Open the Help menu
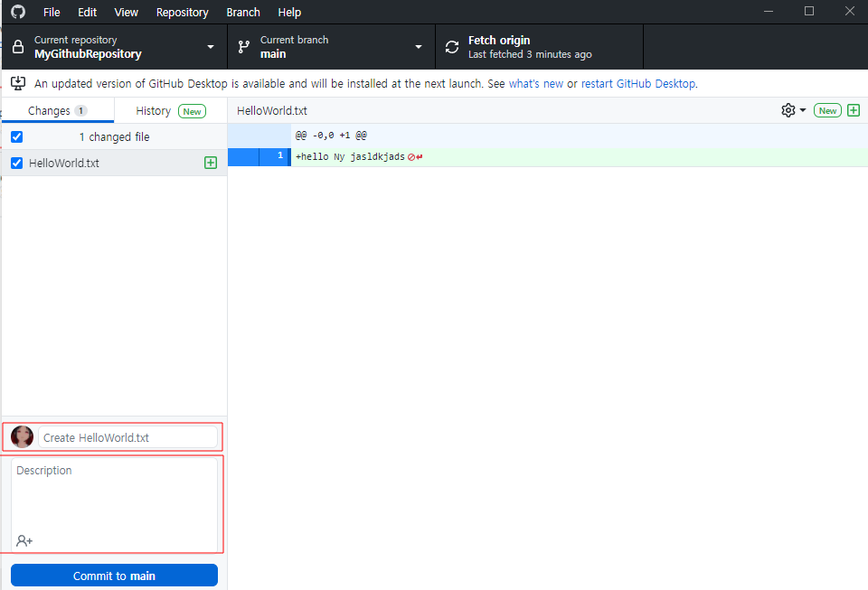The width and height of the screenshot is (868, 590). tap(289, 12)
